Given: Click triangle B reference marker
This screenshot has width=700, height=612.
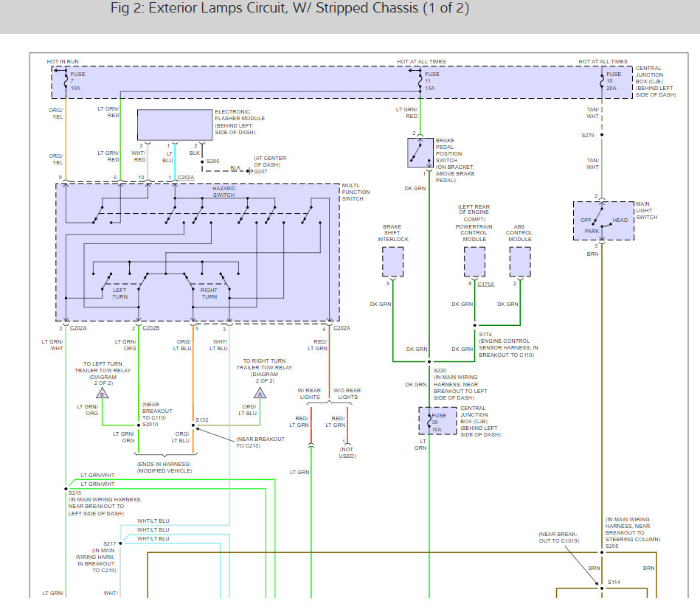Looking at the screenshot, I should [x=103, y=393].
